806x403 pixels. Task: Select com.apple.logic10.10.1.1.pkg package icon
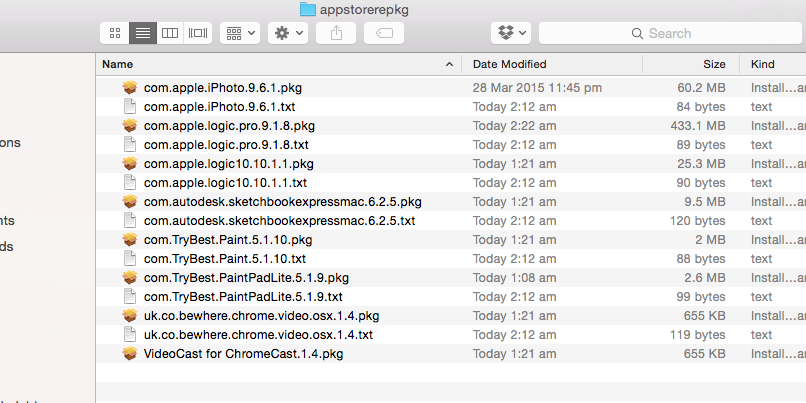tap(130, 163)
